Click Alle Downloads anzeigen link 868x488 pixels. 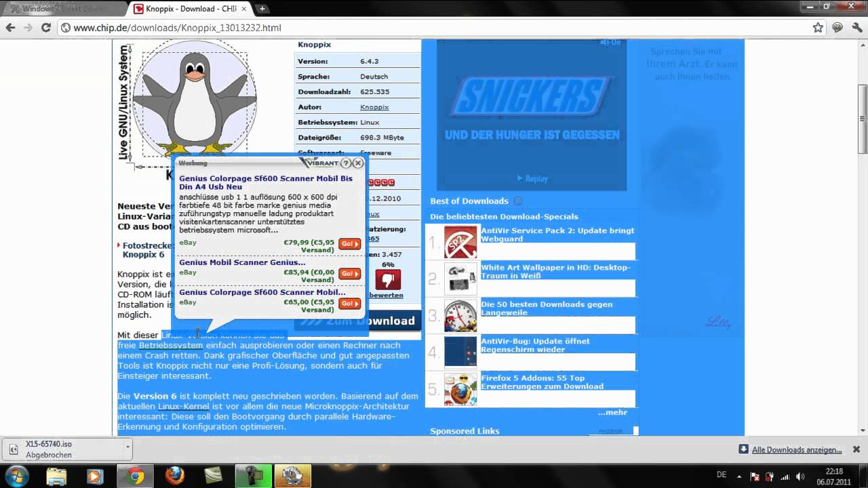[796, 449]
